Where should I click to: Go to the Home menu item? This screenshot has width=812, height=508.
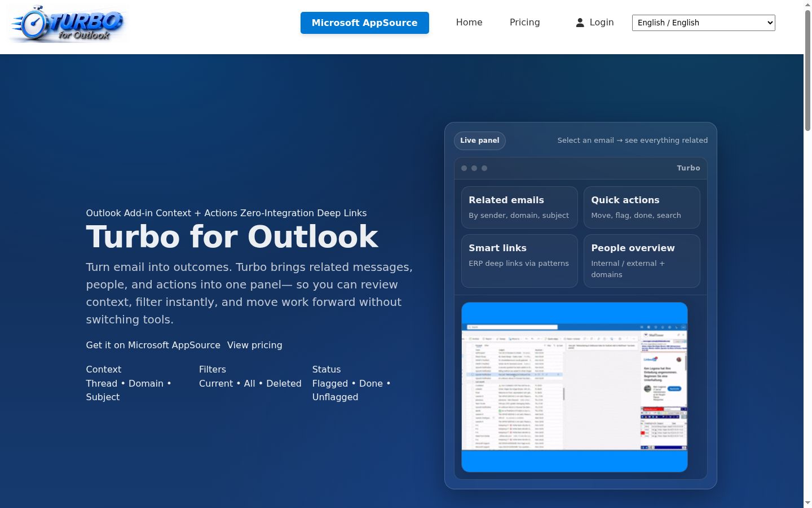click(469, 23)
